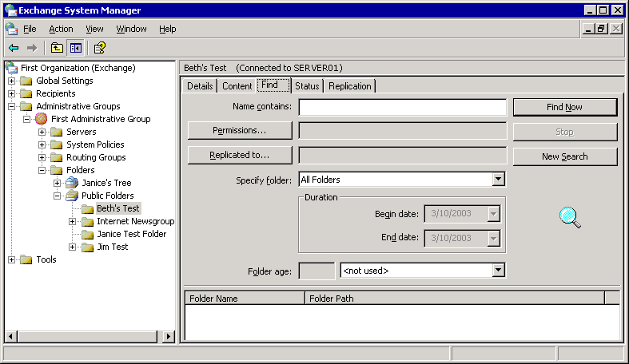Viewport: 629px width, 364px height.
Task: Click the Tools folder icon
Action: [26, 260]
